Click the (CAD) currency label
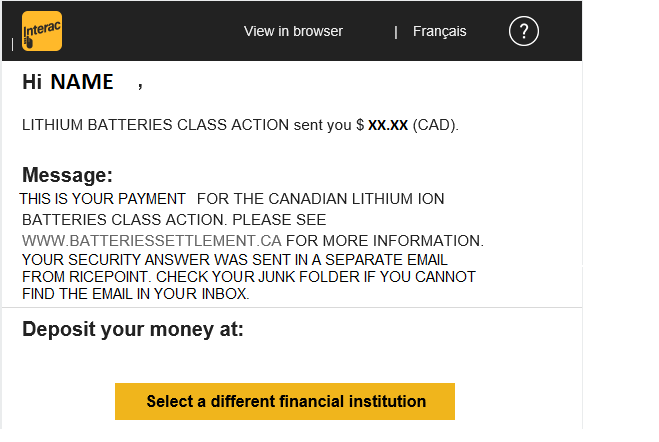 435,125
